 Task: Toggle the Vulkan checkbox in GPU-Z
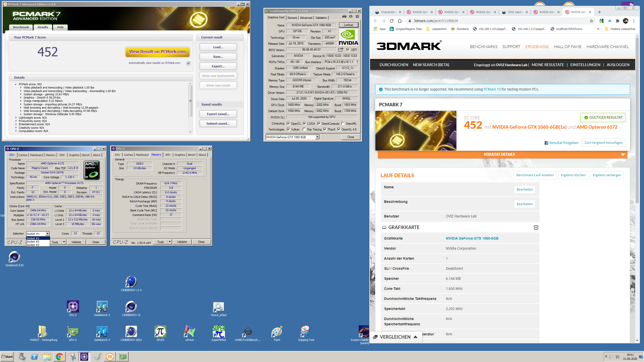point(288,129)
